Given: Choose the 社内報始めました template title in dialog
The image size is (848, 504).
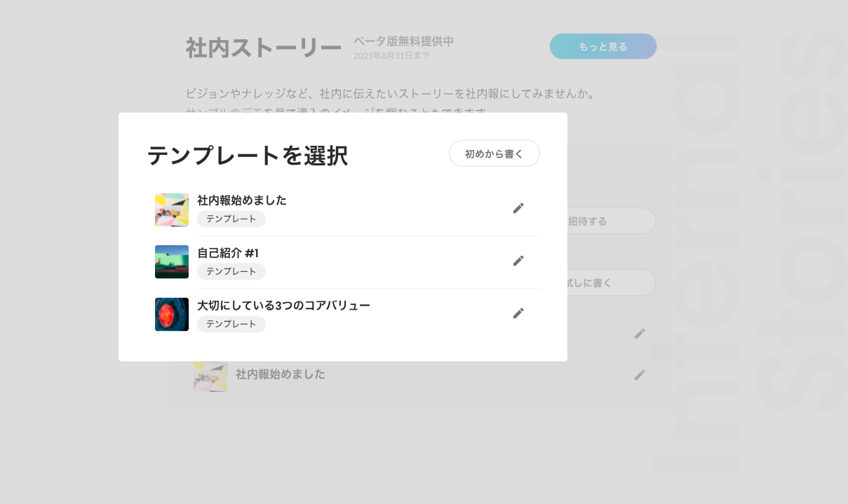Looking at the screenshot, I should (242, 200).
